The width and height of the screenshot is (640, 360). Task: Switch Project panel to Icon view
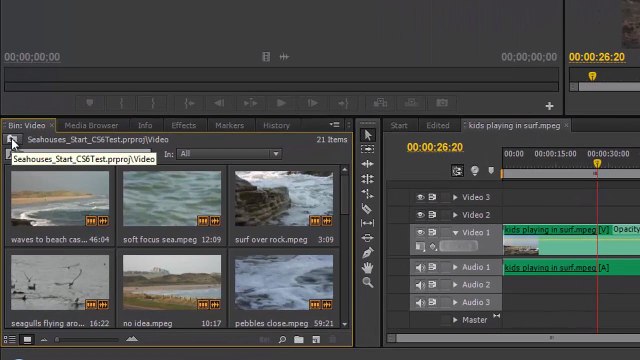click(x=27, y=339)
